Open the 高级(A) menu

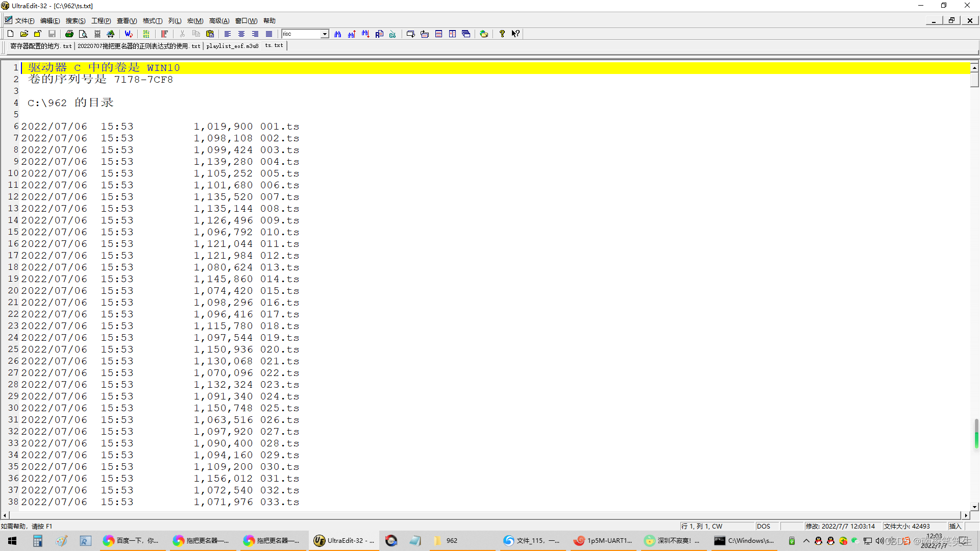(x=219, y=20)
